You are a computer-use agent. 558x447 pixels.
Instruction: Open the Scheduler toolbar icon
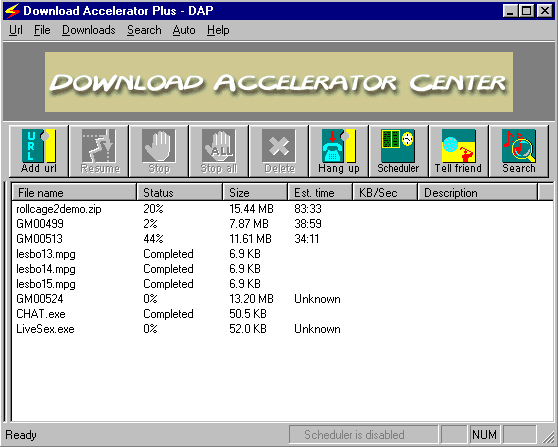pyautogui.click(x=398, y=151)
